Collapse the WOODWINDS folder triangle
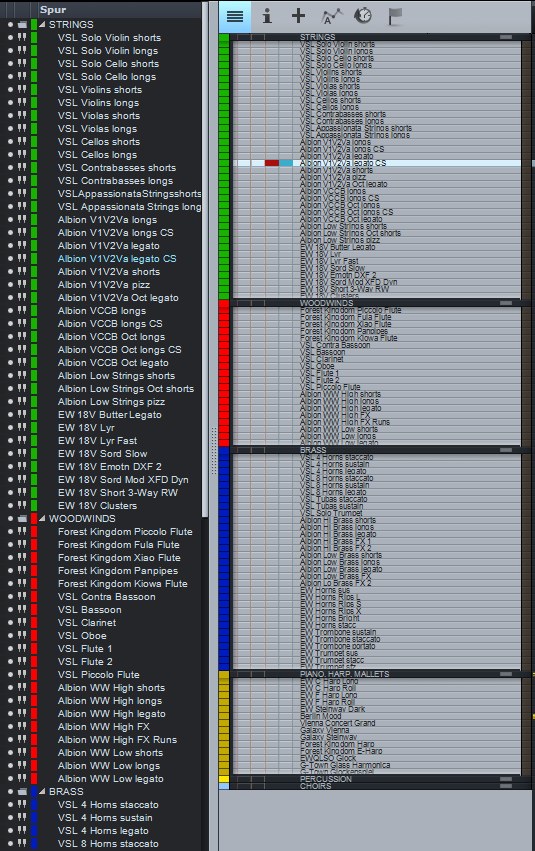This screenshot has height=851, width=535. [42, 518]
